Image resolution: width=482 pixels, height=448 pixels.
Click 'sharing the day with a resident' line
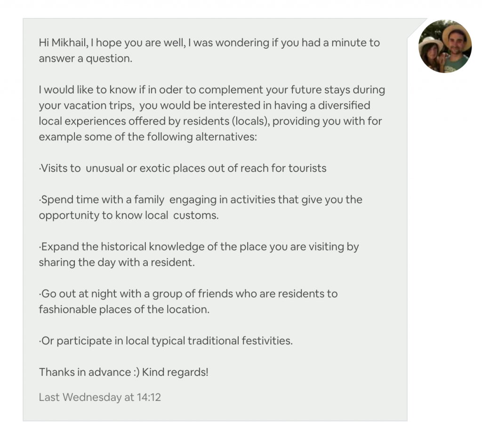click(x=117, y=262)
